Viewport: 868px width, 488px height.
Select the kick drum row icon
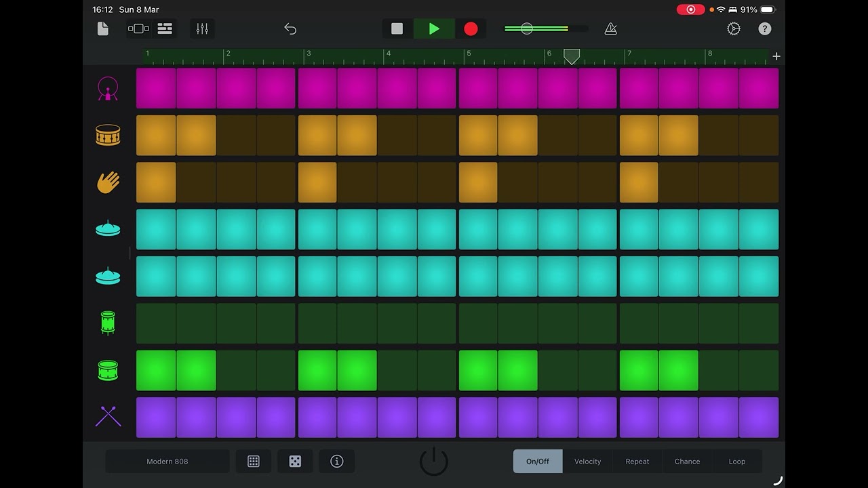point(108,89)
